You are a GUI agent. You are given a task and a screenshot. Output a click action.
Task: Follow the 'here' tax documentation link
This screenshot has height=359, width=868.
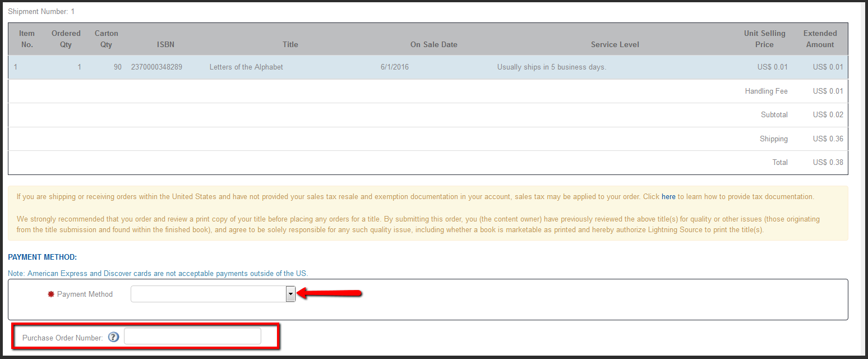[x=668, y=197]
